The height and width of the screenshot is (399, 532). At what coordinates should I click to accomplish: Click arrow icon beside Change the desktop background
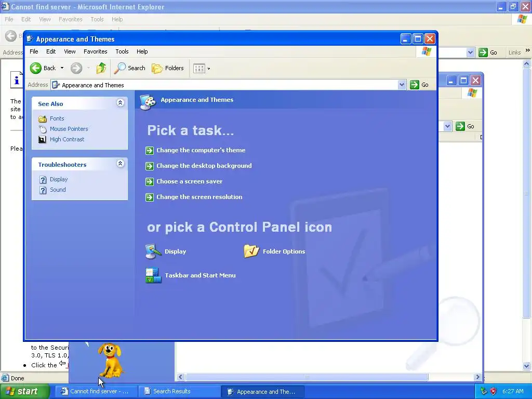150,166
